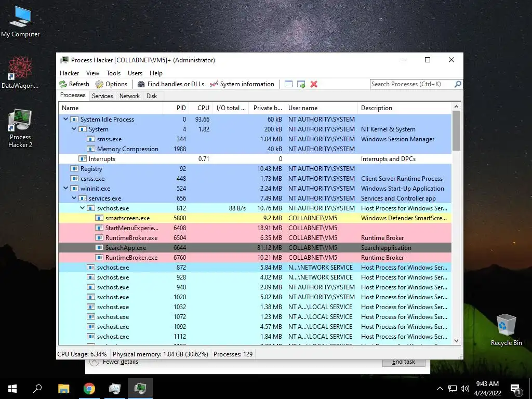
Task: Open Process Hacker 2 desktop shortcut
Action: tap(20, 129)
